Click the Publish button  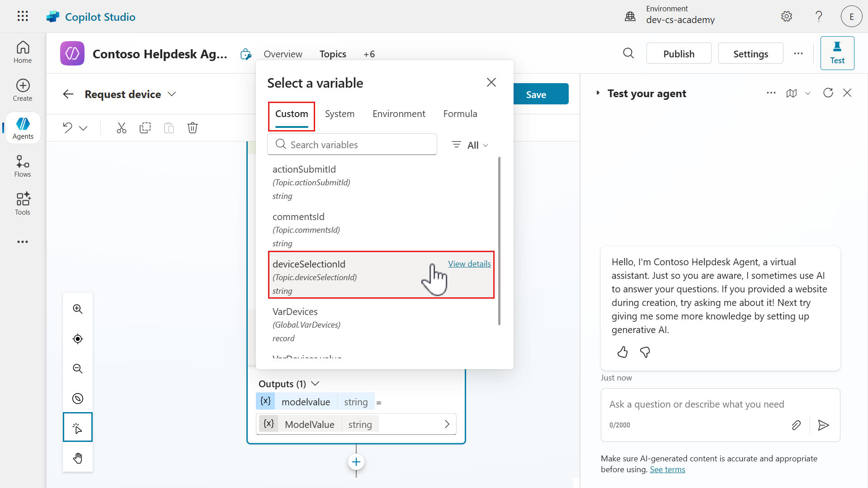(x=679, y=54)
